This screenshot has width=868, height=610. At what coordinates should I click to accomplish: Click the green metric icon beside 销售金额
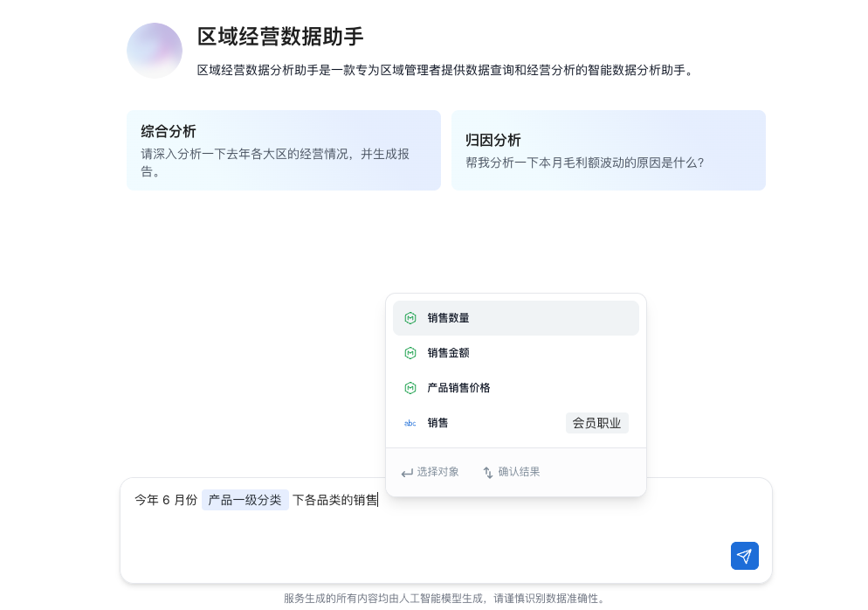(x=410, y=353)
